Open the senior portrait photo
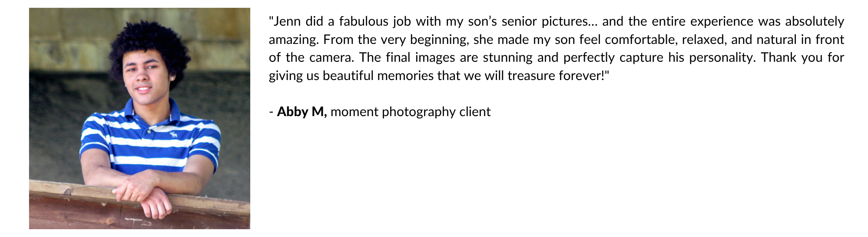The image size is (868, 237). 139,118
